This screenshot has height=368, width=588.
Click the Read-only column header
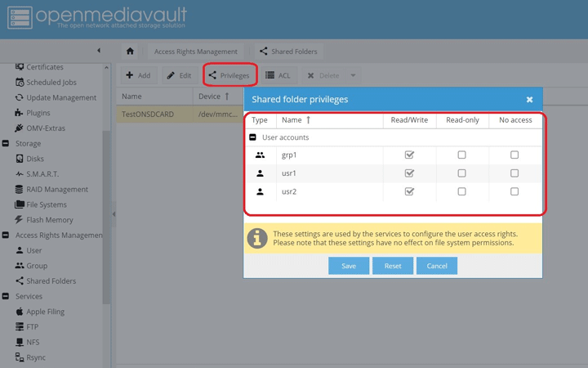pyautogui.click(x=462, y=120)
